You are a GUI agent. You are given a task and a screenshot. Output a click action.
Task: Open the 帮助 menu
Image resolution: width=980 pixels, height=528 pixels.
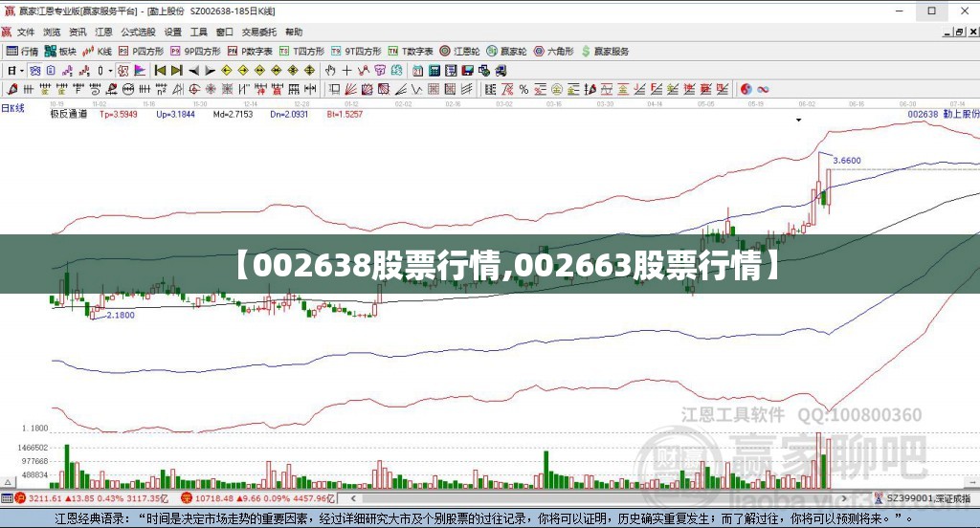coord(294,32)
